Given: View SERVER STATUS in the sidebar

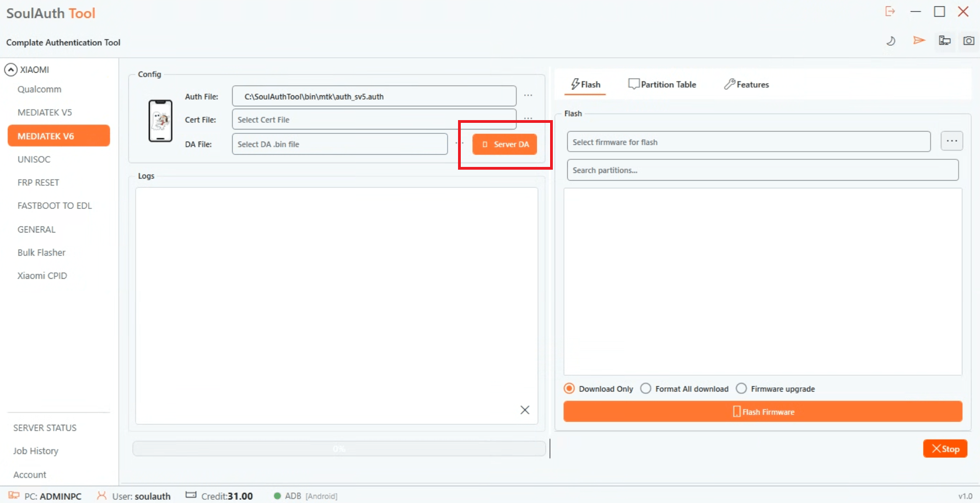Looking at the screenshot, I should point(45,428).
